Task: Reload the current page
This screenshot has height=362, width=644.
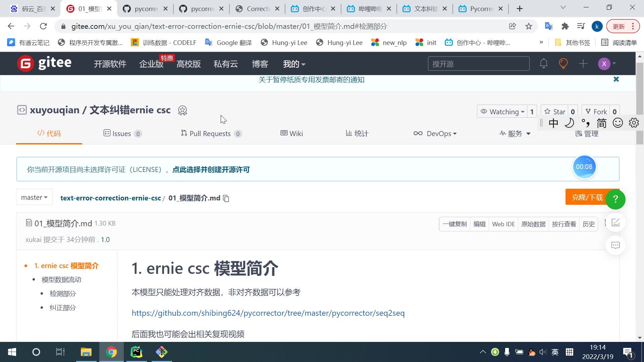Action: [43, 26]
